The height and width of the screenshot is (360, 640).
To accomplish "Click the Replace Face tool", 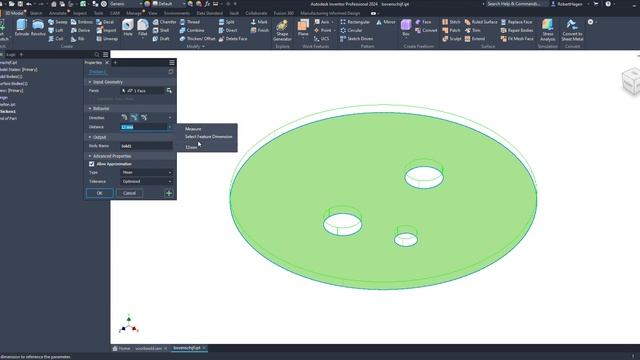I will 516,22.
